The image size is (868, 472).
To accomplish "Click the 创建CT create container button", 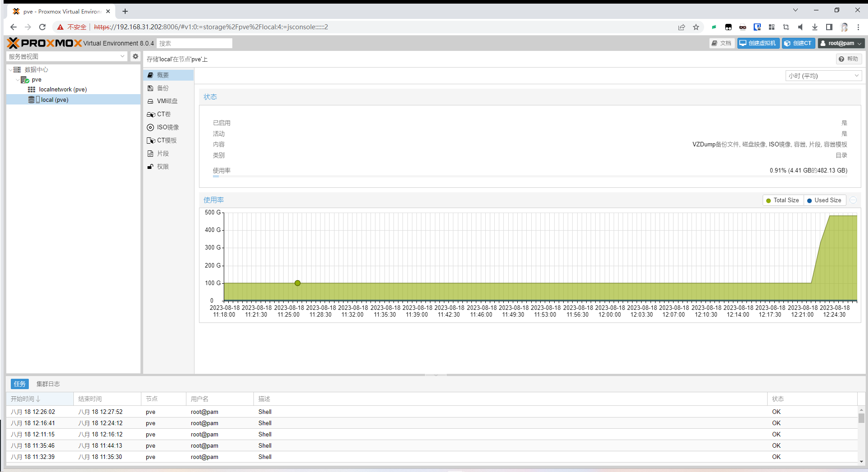I will (798, 43).
